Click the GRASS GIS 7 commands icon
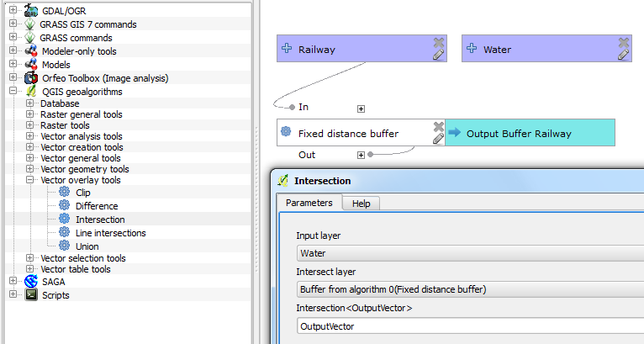Screen dimensions: 644x344 pos(30,24)
